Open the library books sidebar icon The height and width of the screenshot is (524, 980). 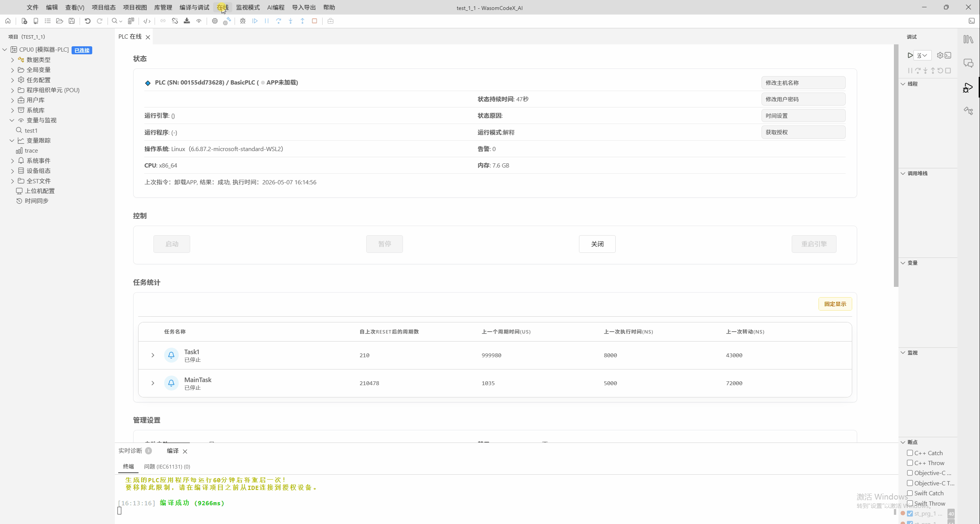point(968,39)
